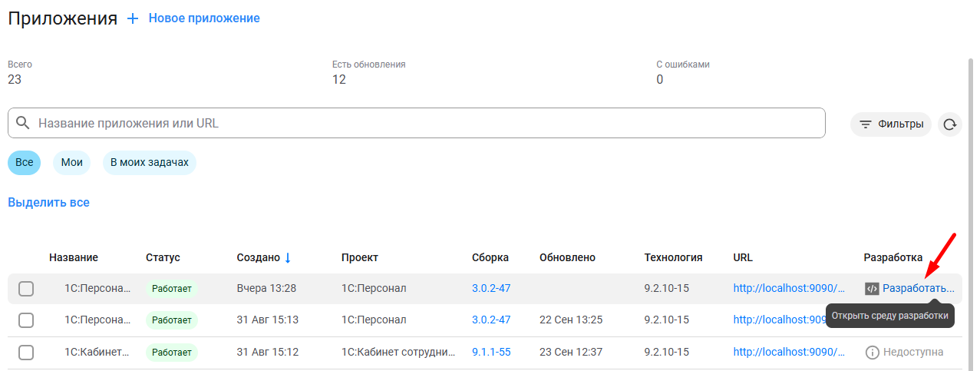Image resolution: width=980 pixels, height=371 pixels.
Task: Click the info icon beside Недоступна
Action: (x=872, y=353)
